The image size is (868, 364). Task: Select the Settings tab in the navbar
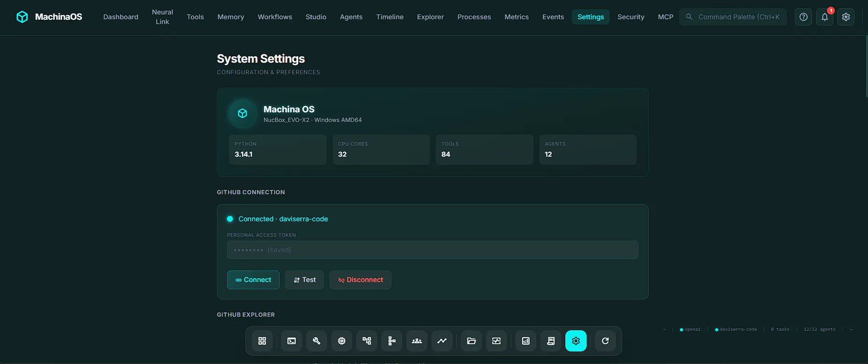click(x=591, y=17)
